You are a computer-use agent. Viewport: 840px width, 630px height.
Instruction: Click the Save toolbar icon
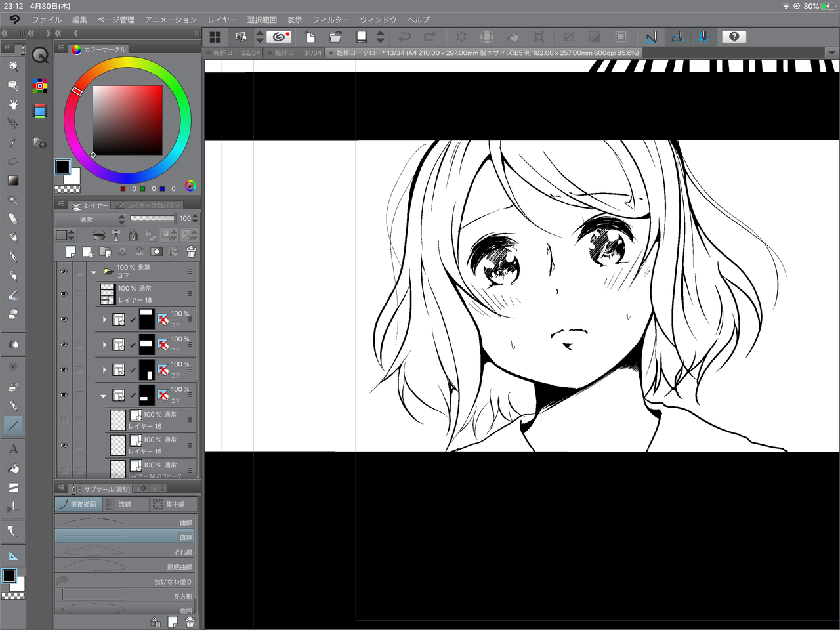point(361,37)
